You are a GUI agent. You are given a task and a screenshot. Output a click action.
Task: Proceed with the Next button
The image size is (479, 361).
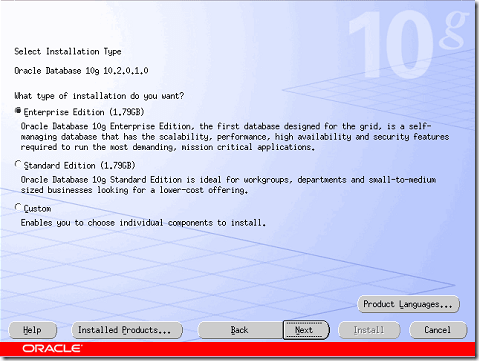[306, 330]
